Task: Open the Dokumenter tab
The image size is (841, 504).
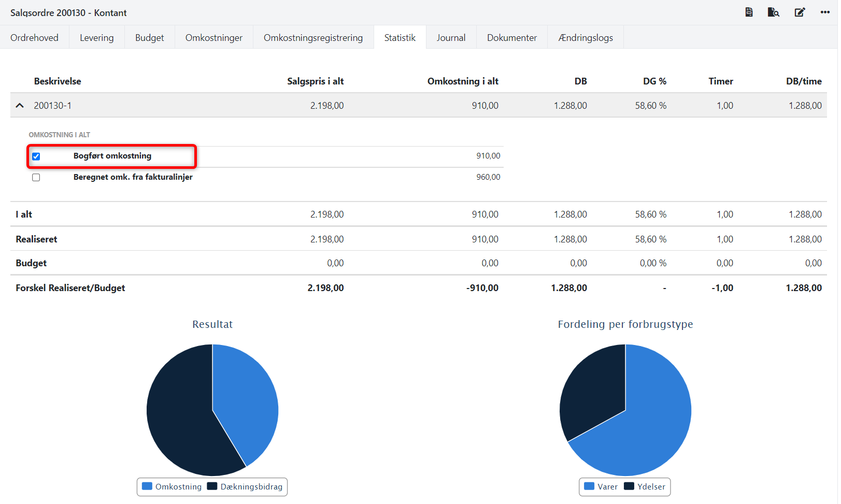Action: tap(511, 38)
